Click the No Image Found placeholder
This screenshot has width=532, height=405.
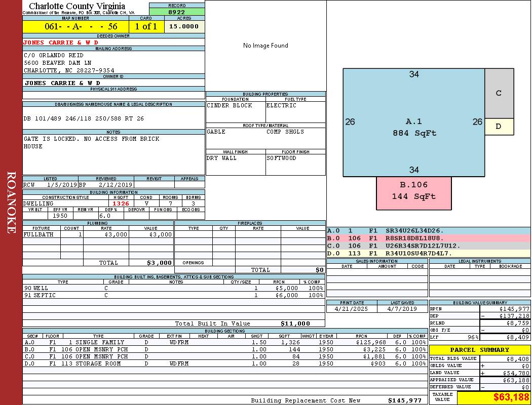(x=265, y=46)
